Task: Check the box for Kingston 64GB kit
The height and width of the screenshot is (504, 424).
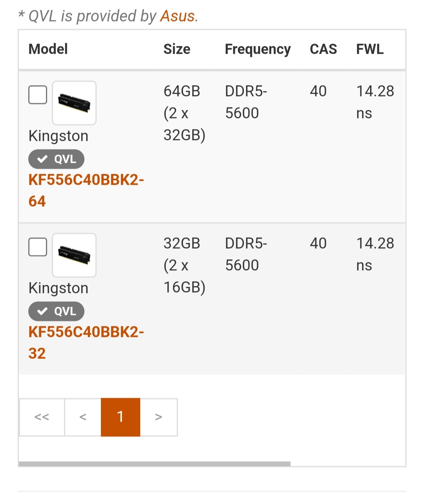Action: 38,95
